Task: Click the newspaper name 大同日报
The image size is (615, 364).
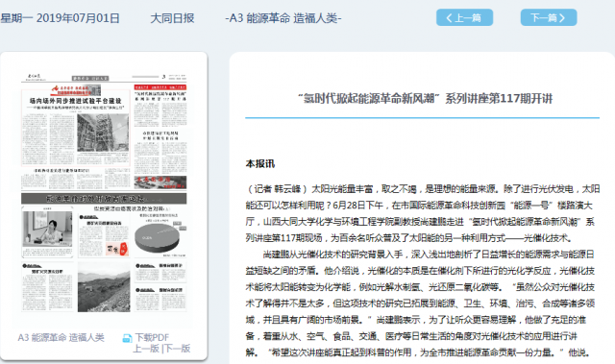Action: (172, 18)
